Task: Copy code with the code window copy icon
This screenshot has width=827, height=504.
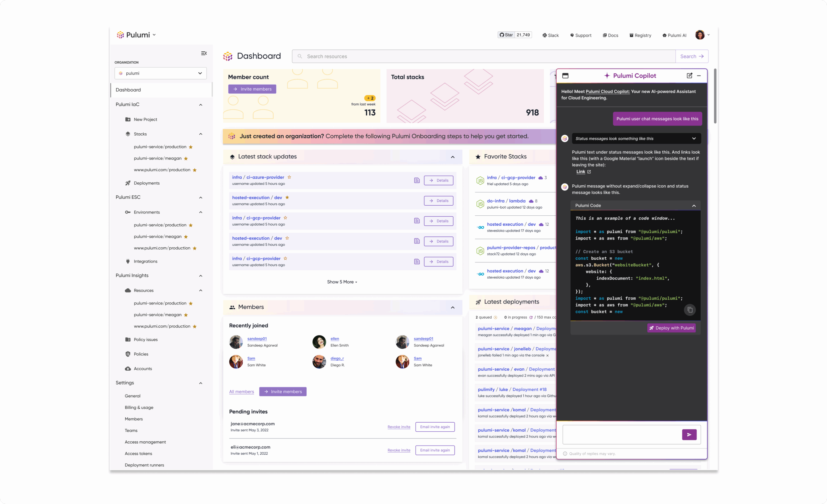Action: (690, 310)
